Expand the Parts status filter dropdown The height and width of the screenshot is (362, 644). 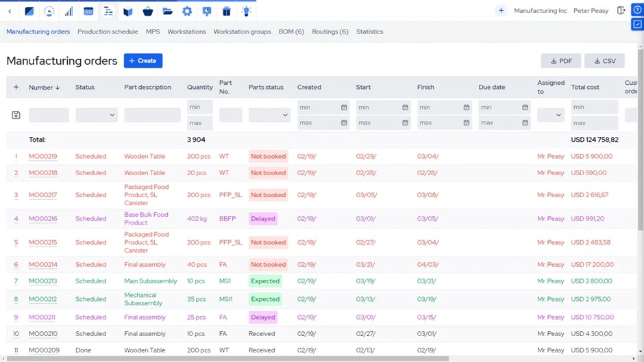click(269, 115)
